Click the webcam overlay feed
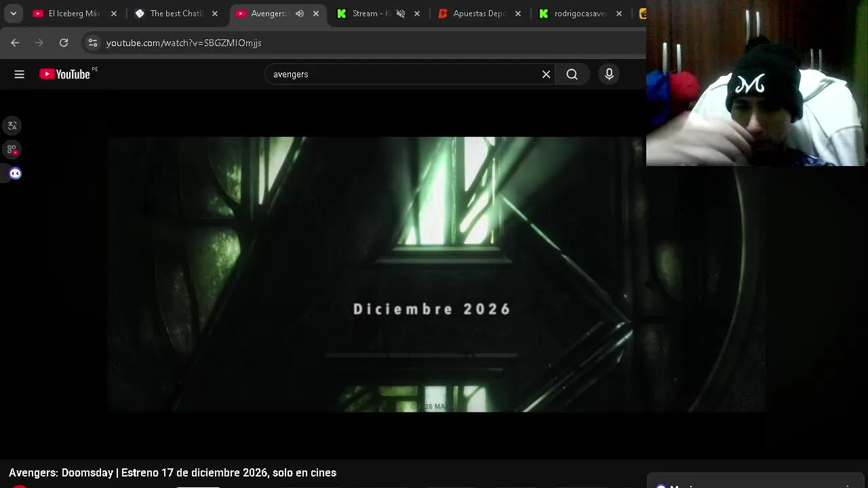The width and height of the screenshot is (868, 488). click(x=757, y=83)
